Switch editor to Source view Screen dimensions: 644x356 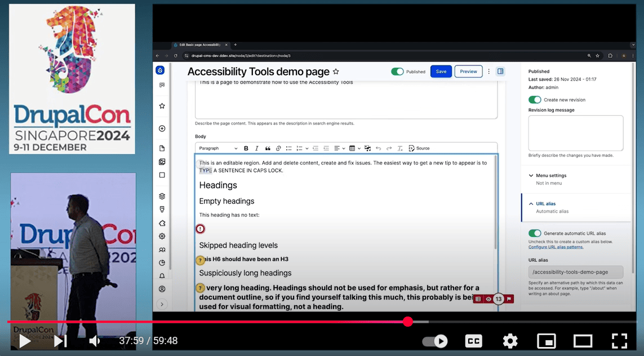(x=419, y=148)
